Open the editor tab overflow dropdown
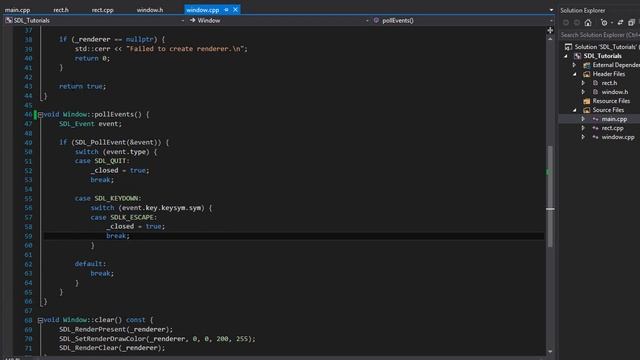Viewport: 640px width, 360px height. click(x=551, y=10)
